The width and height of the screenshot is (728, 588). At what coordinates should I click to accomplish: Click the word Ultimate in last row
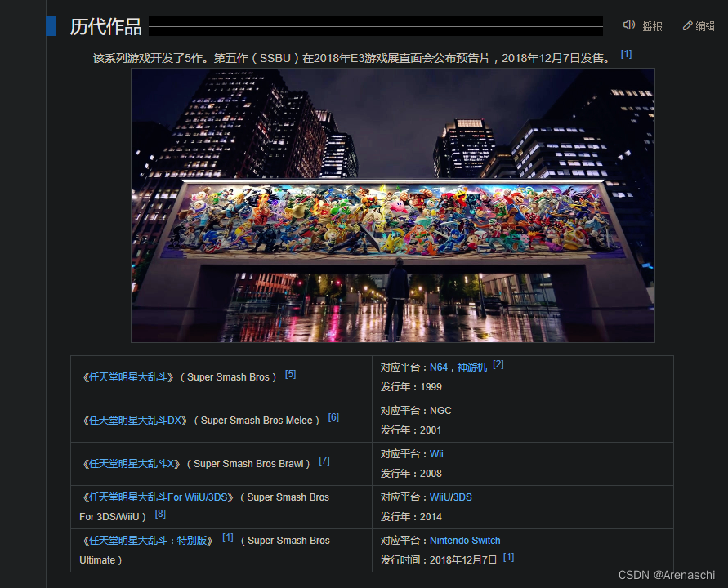97,560
